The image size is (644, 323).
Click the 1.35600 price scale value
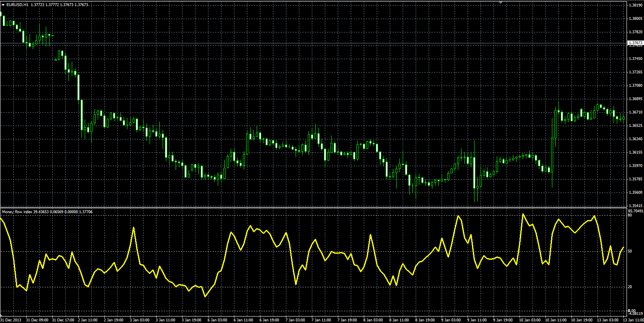tap(635, 192)
